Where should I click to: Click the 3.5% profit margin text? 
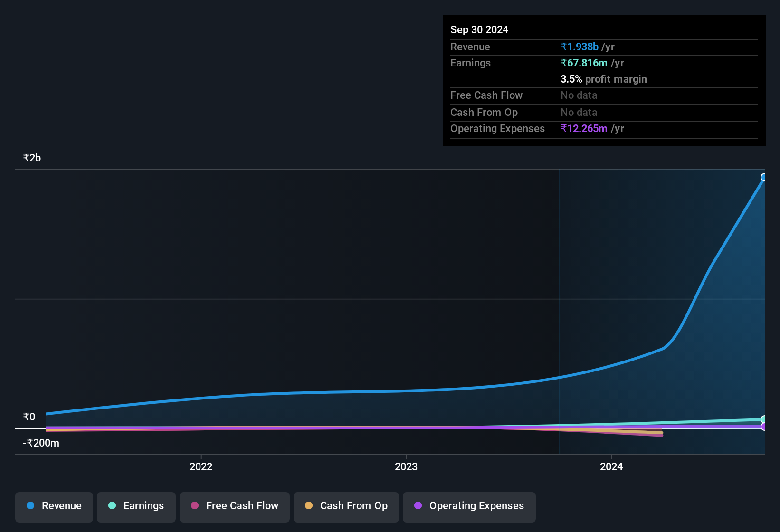click(x=604, y=79)
